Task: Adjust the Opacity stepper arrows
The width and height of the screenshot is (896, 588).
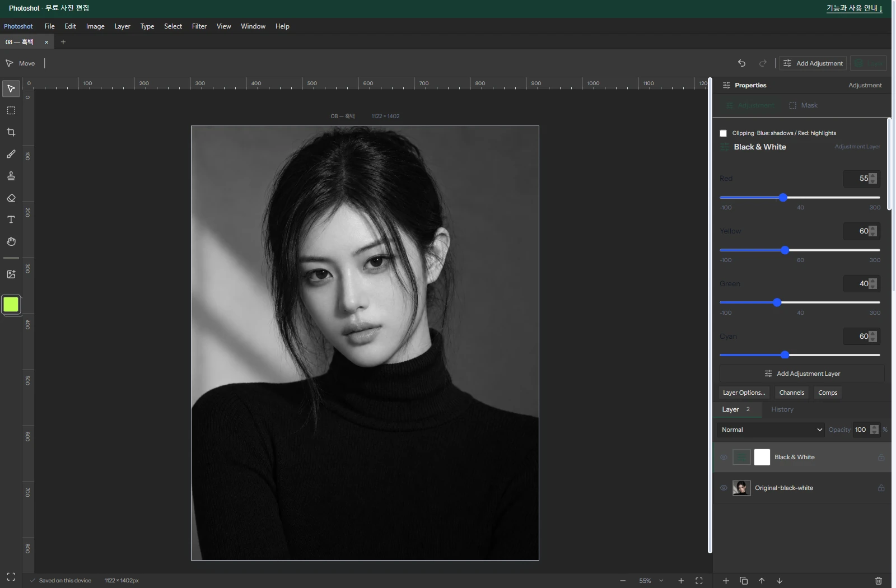Action: (874, 430)
